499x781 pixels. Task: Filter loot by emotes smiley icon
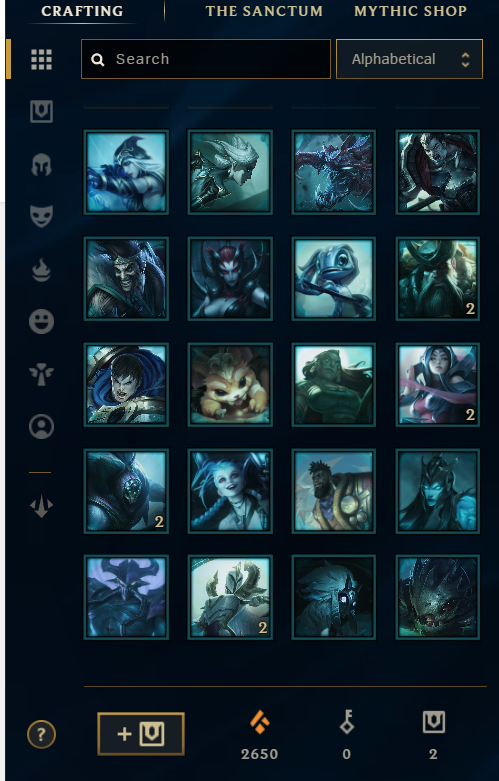41,321
